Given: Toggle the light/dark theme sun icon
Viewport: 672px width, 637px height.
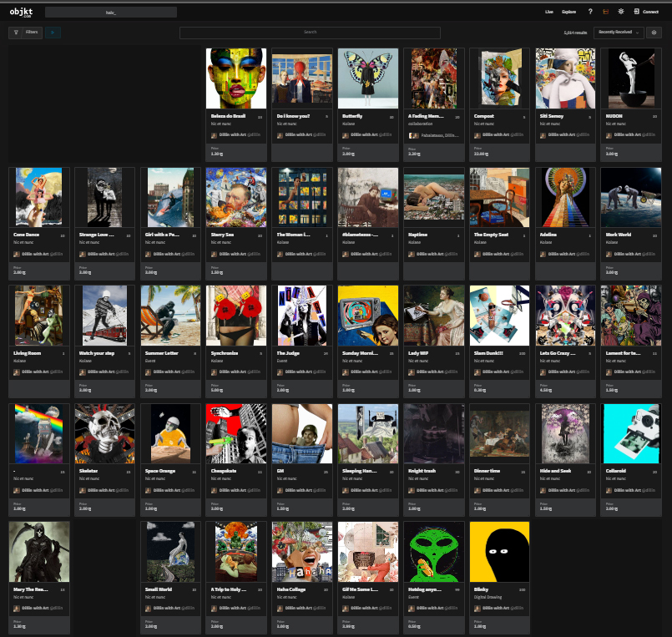Looking at the screenshot, I should 620,12.
